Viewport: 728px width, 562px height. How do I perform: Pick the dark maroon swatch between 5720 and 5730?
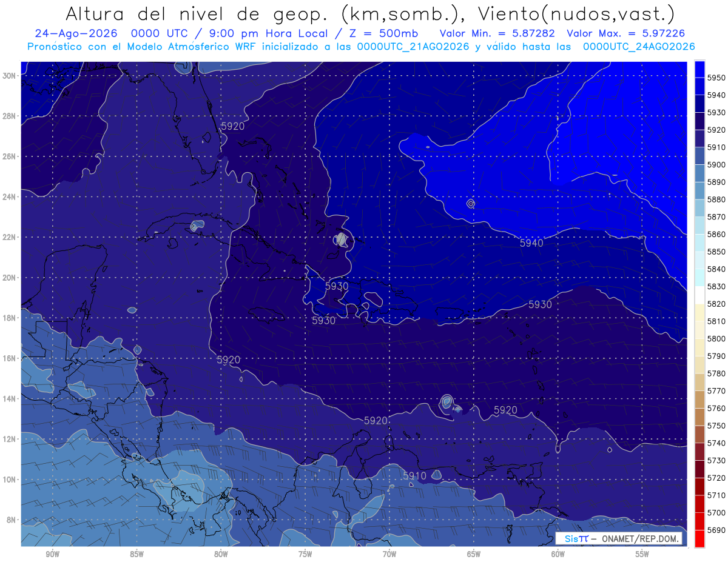(699, 469)
